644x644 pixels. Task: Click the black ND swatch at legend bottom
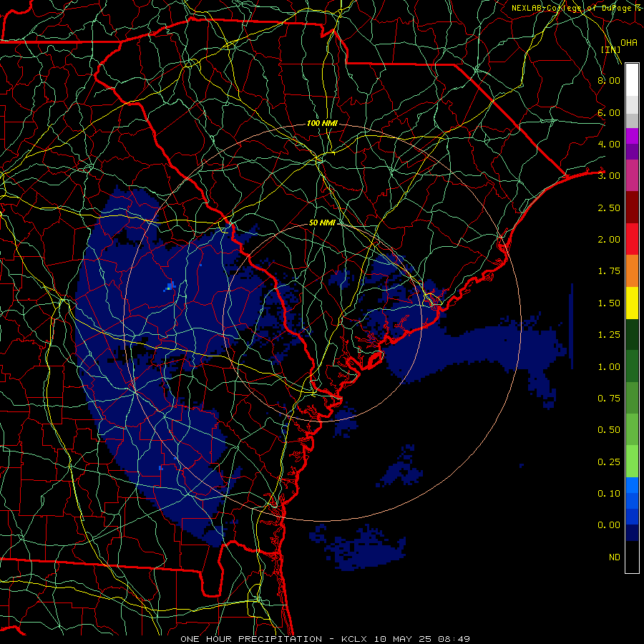tap(632, 557)
